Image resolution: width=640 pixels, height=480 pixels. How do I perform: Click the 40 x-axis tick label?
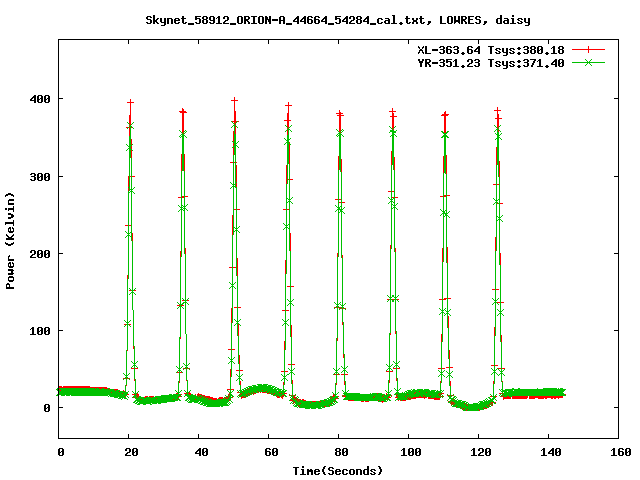(x=201, y=452)
